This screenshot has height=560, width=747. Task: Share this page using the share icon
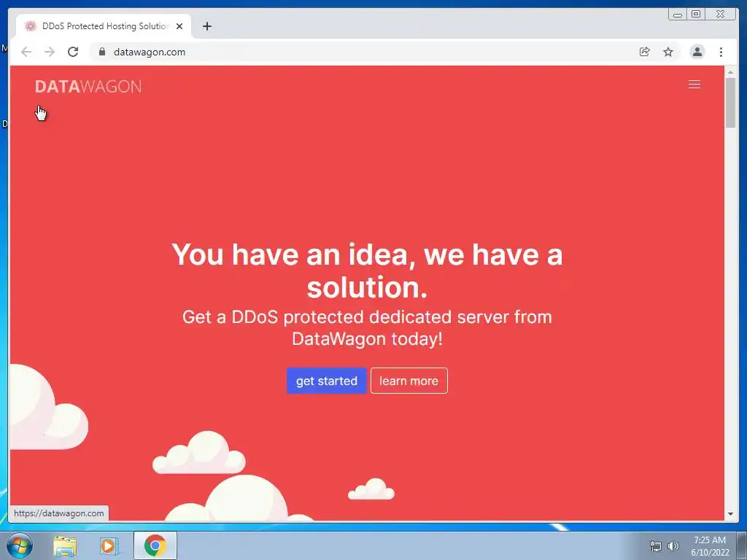click(x=644, y=52)
